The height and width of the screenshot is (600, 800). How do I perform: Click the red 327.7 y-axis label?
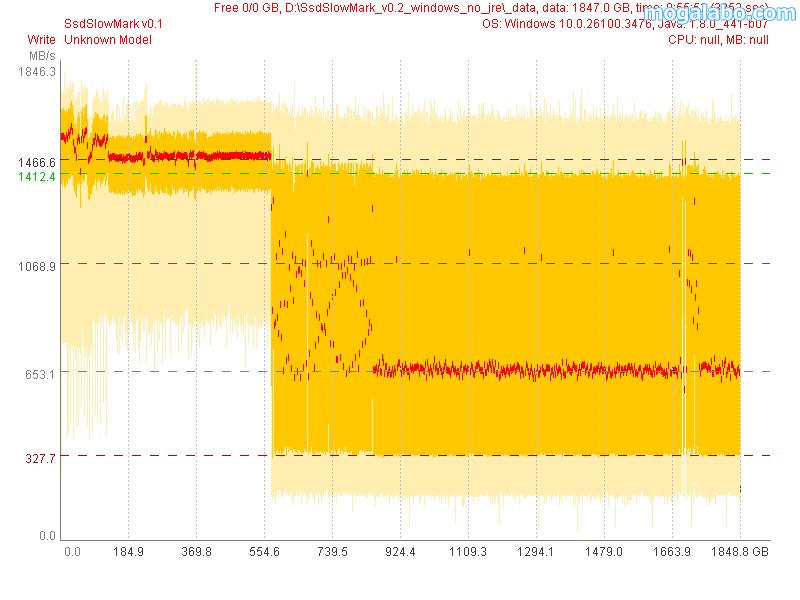(39, 457)
